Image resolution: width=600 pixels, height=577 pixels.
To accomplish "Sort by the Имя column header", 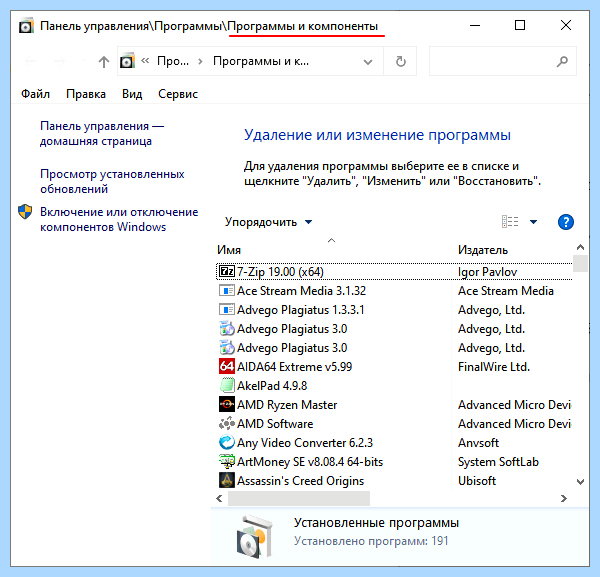I will (229, 250).
